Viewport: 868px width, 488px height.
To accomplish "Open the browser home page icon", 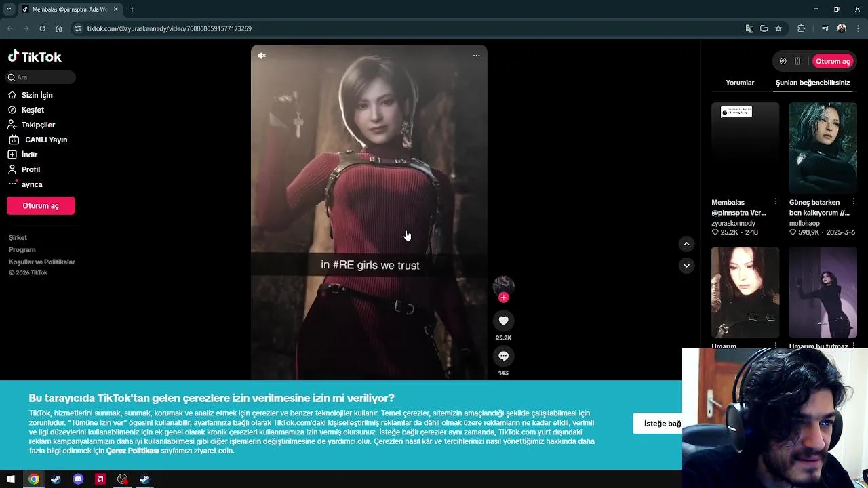I will click(59, 28).
